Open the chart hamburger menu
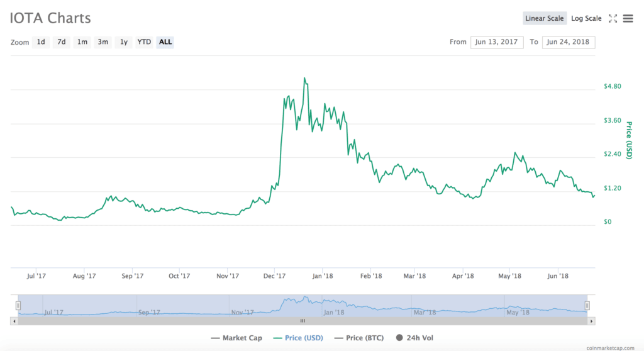This screenshot has height=351, width=644. pos(628,18)
